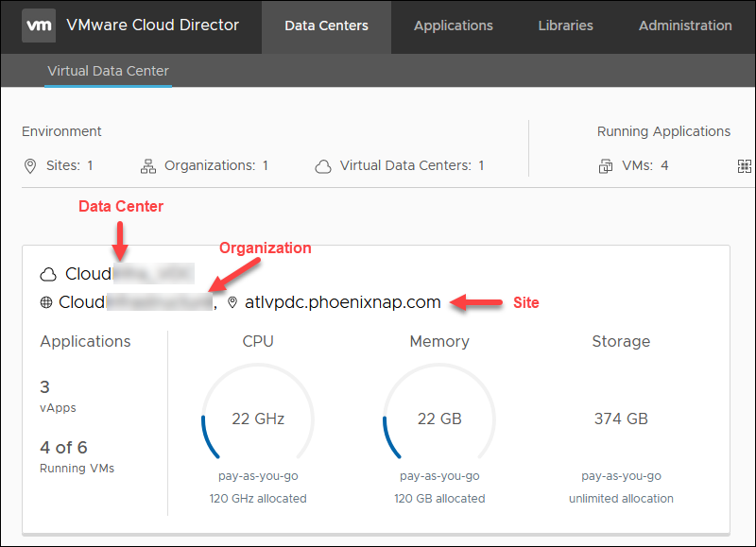Click the blurred Cloud organization name
The height and width of the screenshot is (547, 756).
coord(135,302)
